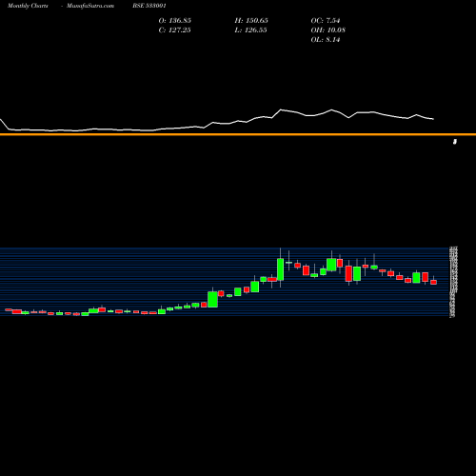Click the orange horizontal line
Image resolution: width=476 pixels, height=476 pixels.
[x=238, y=134]
